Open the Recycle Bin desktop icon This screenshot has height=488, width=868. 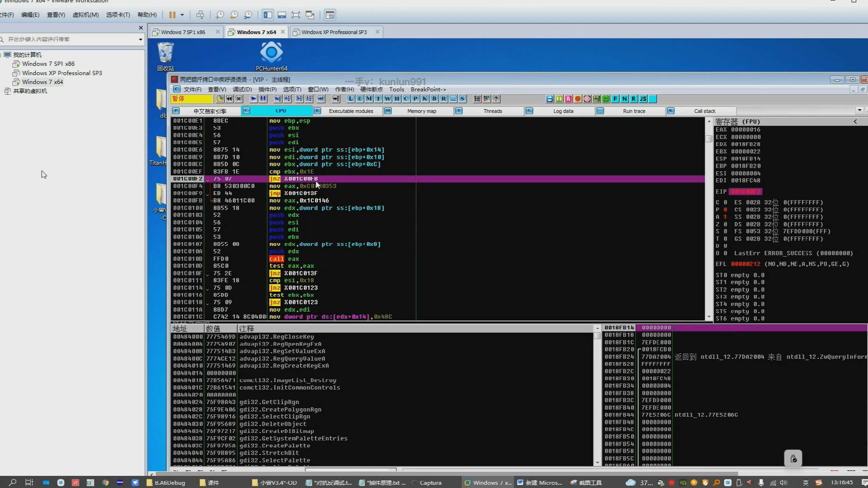165,56
